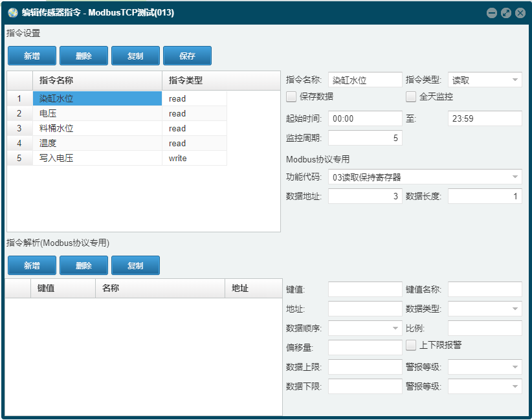This screenshot has height=420, width=532.
Task: Select the 料桶水位 command row
Action: (x=117, y=128)
